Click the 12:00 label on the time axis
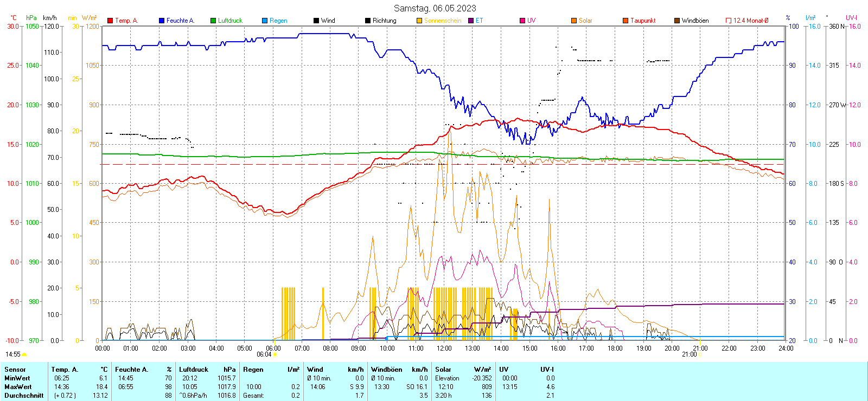 pyautogui.click(x=444, y=348)
